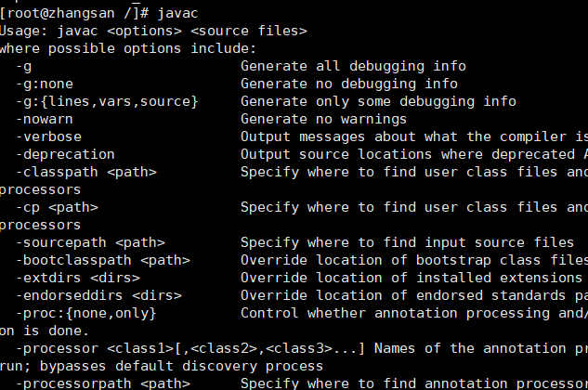Click the '-g' option text

25,66
